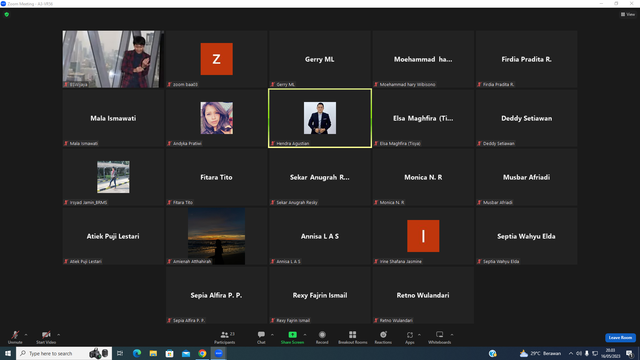
Task: Select Amienah Atthahirah sunset photo tile
Action: pos(216,236)
